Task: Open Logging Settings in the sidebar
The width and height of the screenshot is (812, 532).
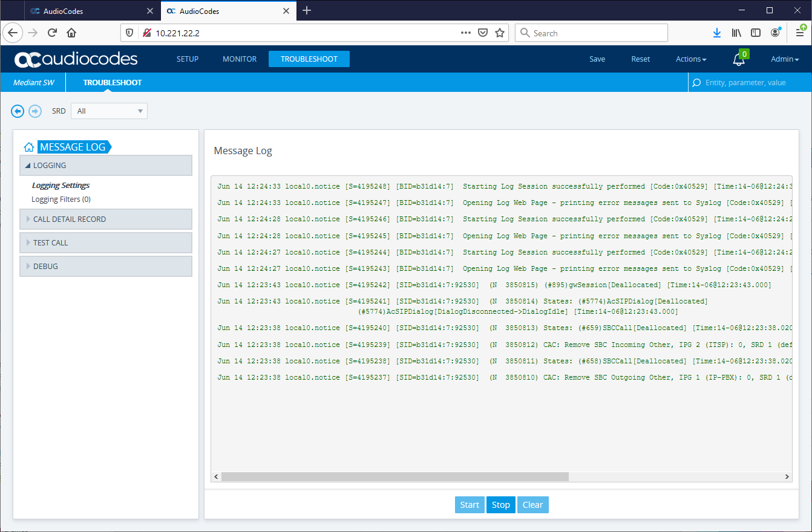Action: coord(61,186)
